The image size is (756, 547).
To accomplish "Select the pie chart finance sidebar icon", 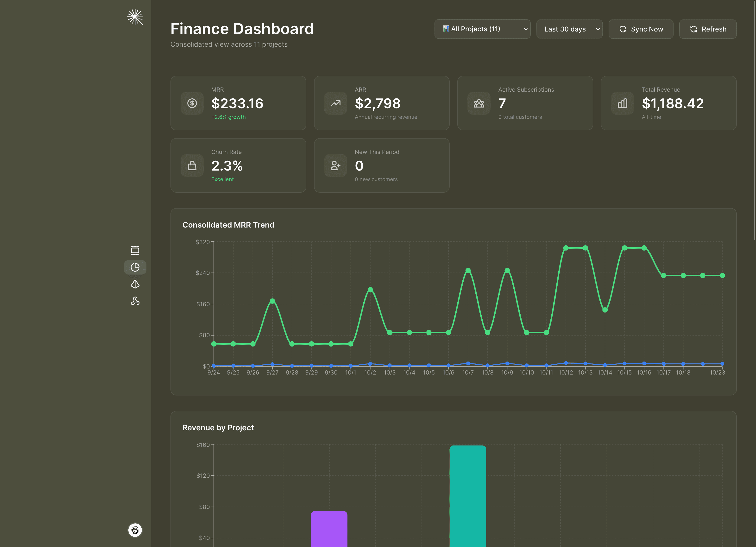I will coord(135,267).
